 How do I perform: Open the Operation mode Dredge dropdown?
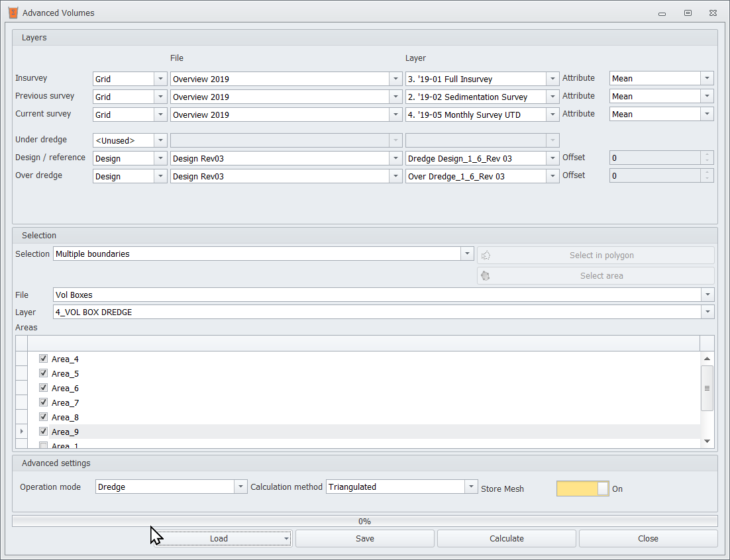[x=240, y=487]
